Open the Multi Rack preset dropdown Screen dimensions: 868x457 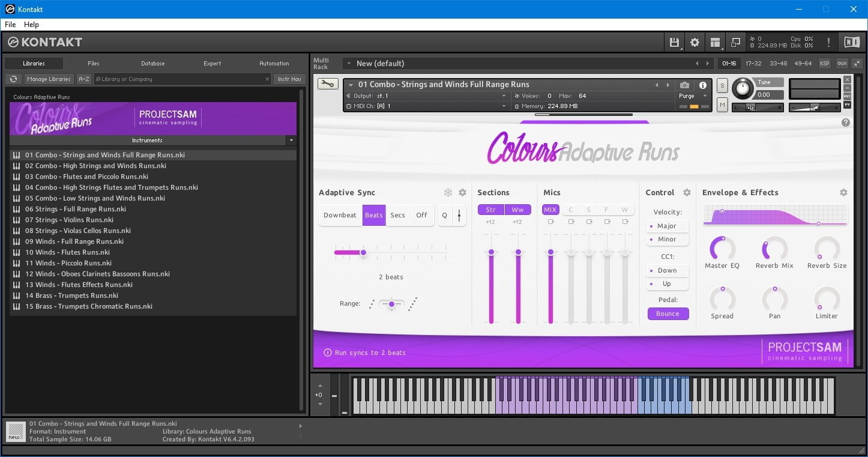[x=349, y=63]
